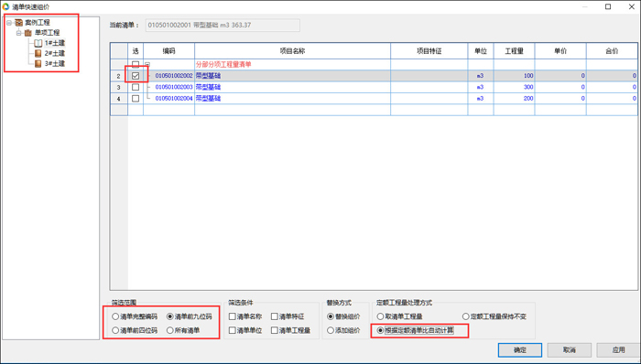Enable the 清单工程量 filter checkbox
Image resolution: width=641 pixels, height=364 pixels.
pos(275,330)
